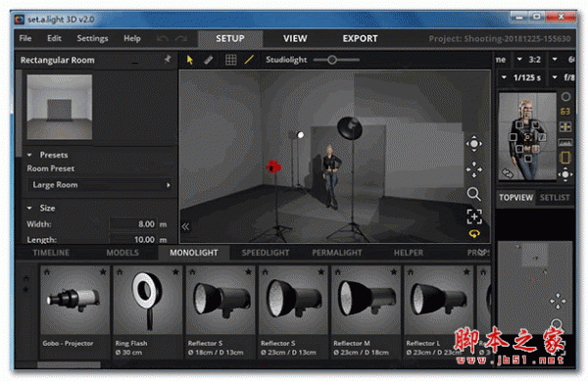Click the yellow diagonal line tool
The image size is (588, 381).
[249, 60]
